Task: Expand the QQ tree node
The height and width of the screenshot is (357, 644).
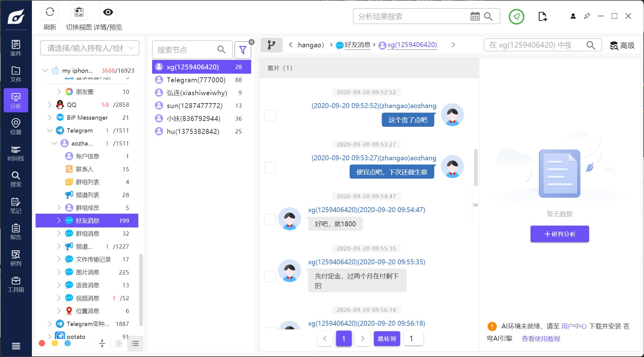Action: click(x=50, y=105)
